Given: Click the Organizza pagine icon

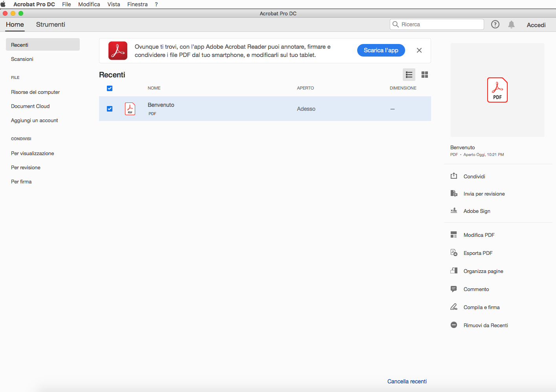Looking at the screenshot, I should click(454, 271).
